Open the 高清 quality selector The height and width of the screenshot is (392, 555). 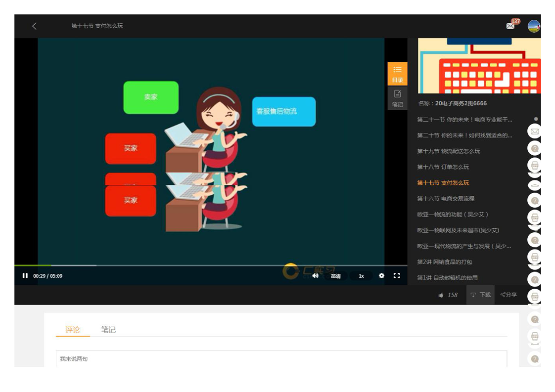tap(336, 276)
